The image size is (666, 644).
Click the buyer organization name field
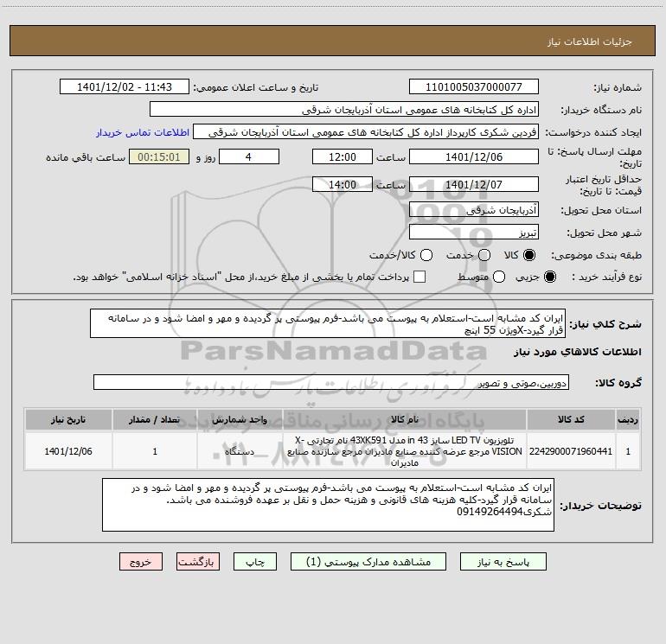tap(344, 109)
